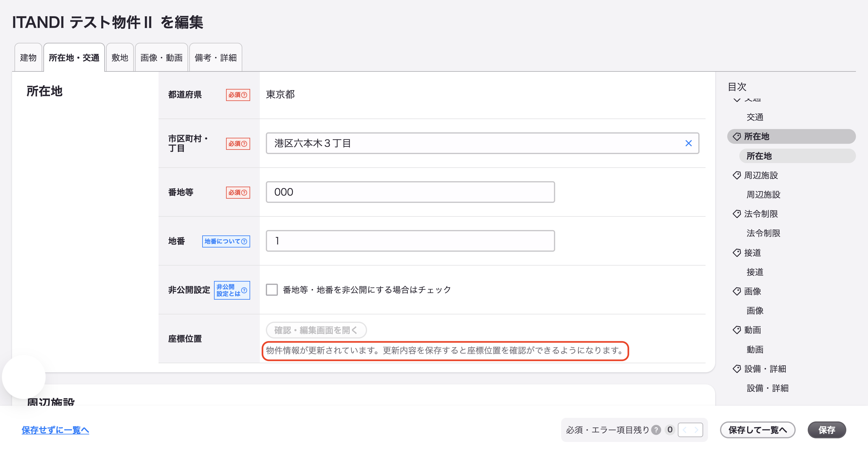The width and height of the screenshot is (868, 454).
Task: Click the 画像 section label in 目次
Action: 753,291
